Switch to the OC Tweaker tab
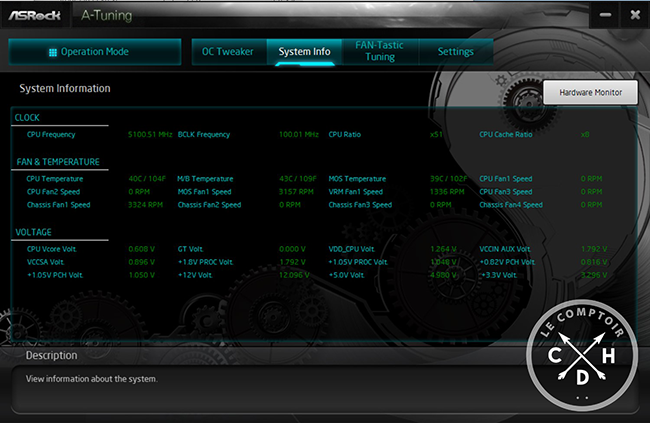 point(228,52)
